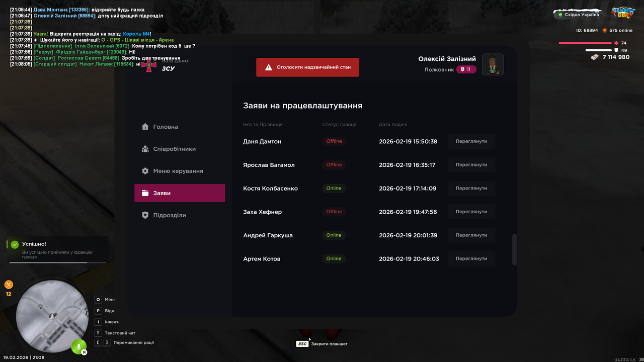View application of Заха Хефнер
The image size is (644, 362).
click(x=471, y=212)
